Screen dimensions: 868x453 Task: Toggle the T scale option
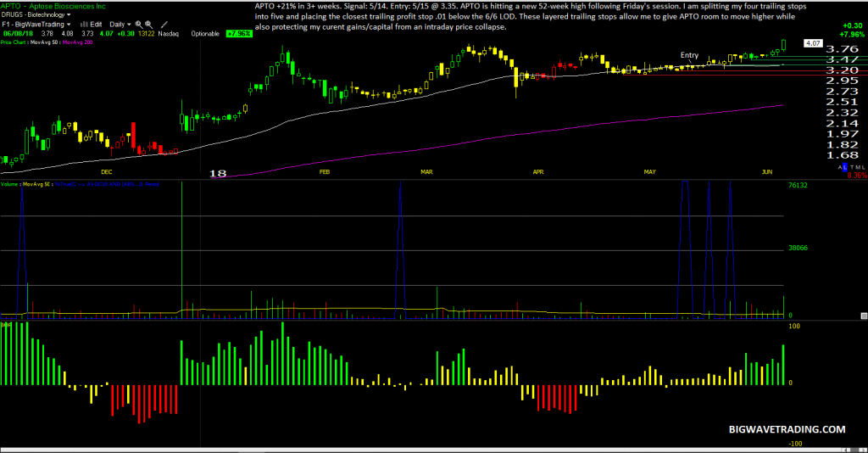click(852, 167)
